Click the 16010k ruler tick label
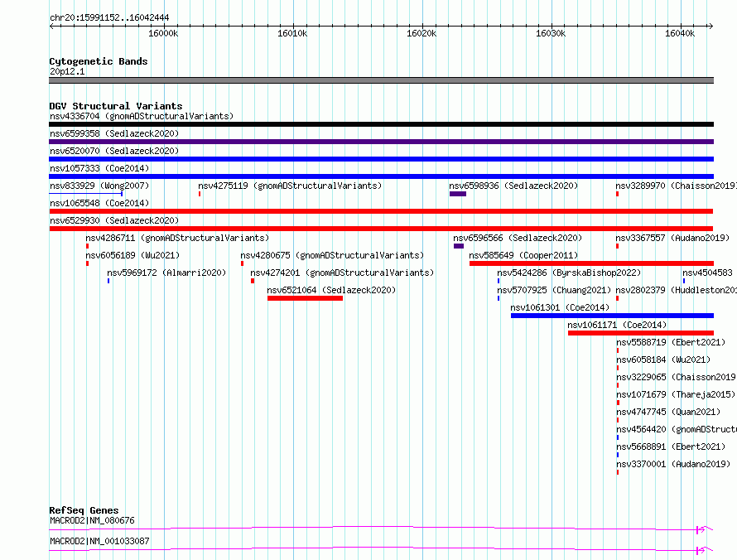737x560 pixels. point(292,33)
